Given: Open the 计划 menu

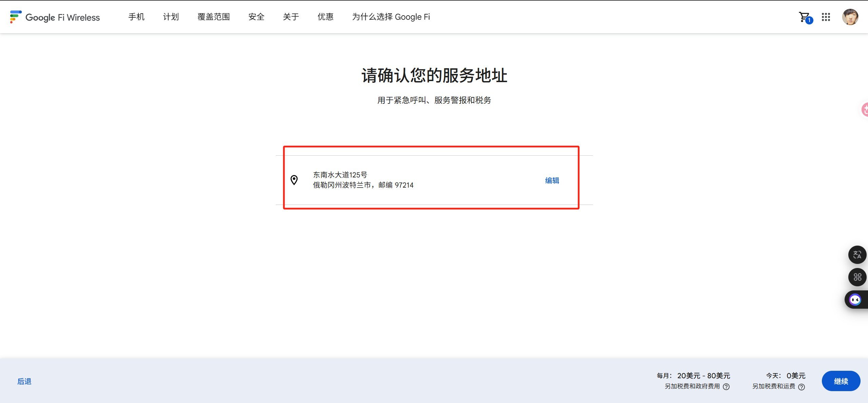Looking at the screenshot, I should coord(171,17).
